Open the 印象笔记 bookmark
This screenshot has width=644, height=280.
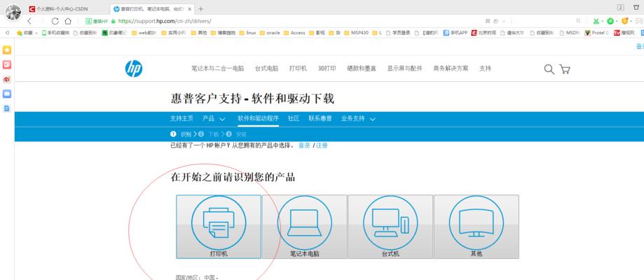pos(115,33)
